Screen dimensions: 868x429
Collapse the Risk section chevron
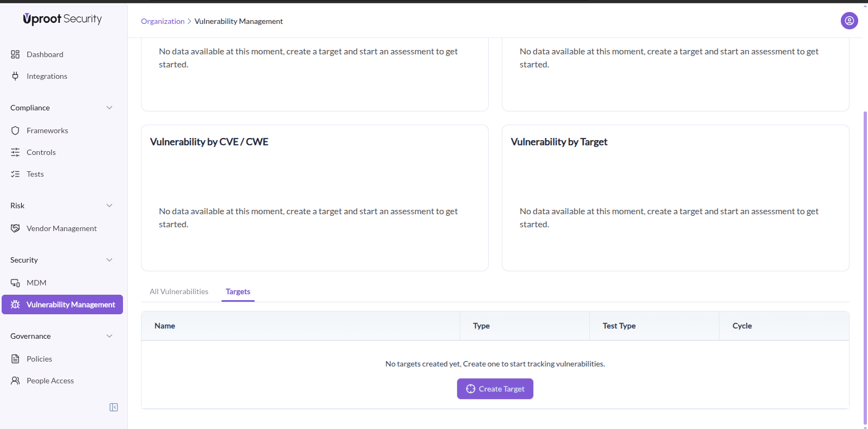tap(109, 206)
